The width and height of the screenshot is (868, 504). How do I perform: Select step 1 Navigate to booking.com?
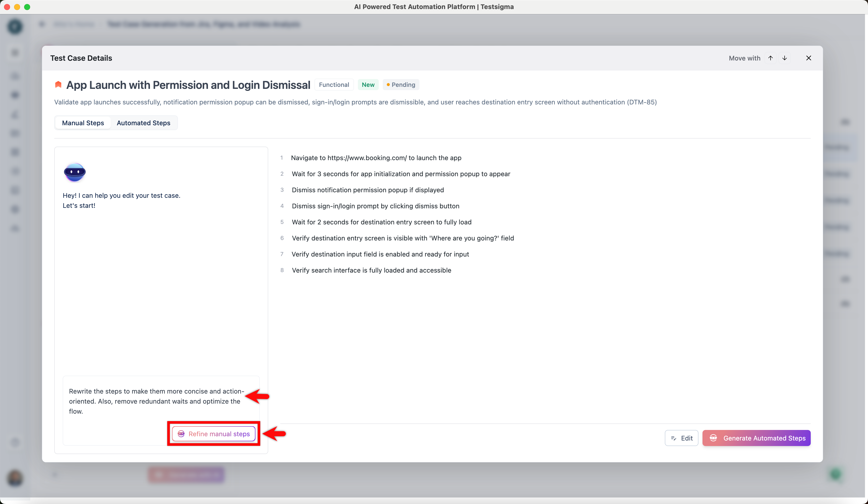click(x=376, y=158)
